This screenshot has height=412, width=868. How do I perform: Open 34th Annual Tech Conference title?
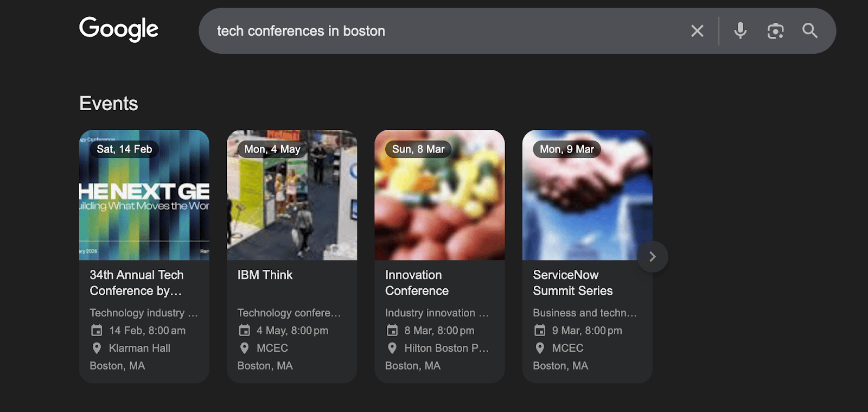(137, 283)
